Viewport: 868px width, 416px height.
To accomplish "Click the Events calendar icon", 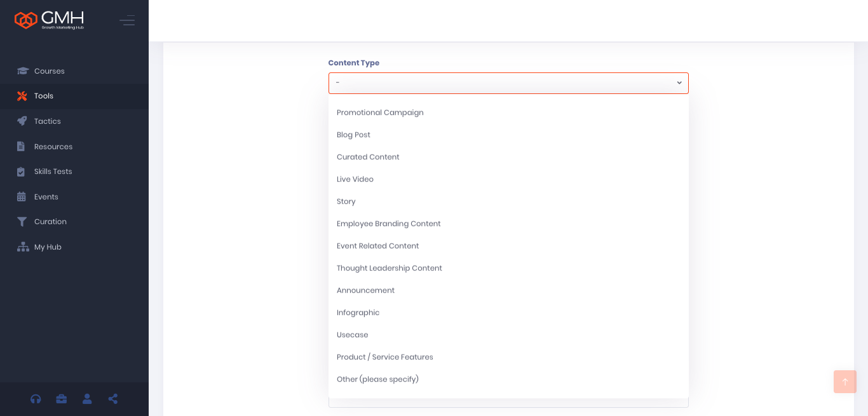I will (22, 197).
